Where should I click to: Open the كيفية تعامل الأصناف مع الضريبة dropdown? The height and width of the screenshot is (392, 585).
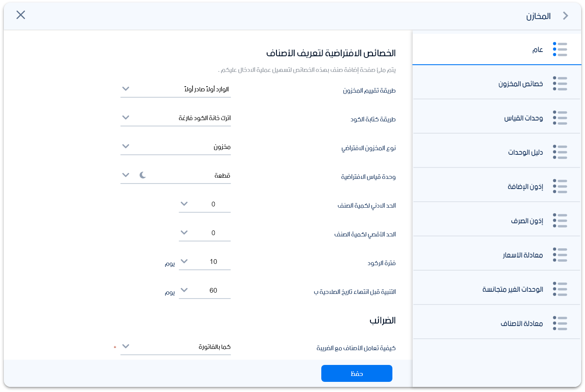[176, 346]
